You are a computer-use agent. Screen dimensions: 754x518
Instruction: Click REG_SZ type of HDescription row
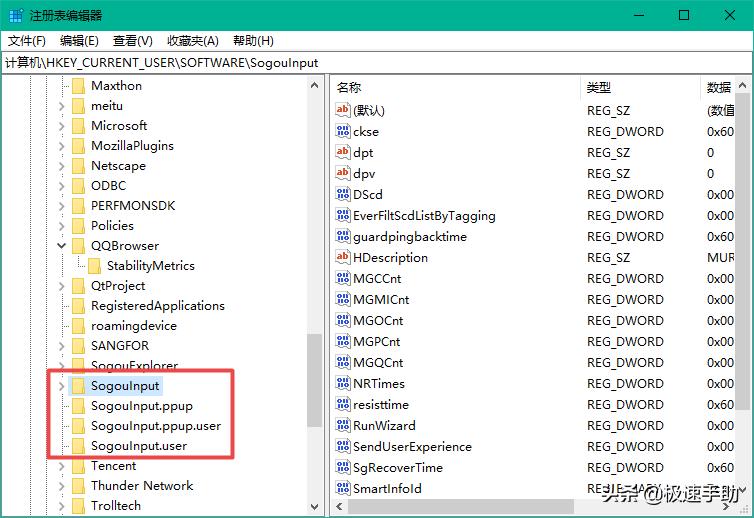pyautogui.click(x=608, y=258)
